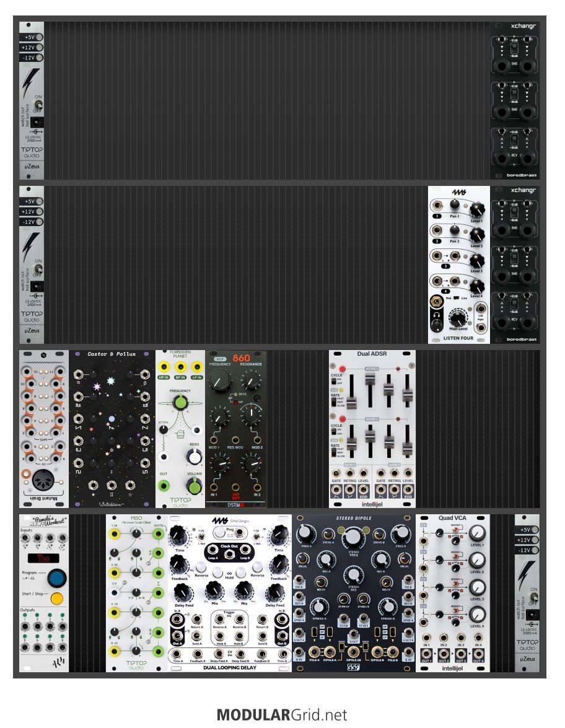Flip the ON/OFF switch on the µZeus beside Quad VCA
The height and width of the screenshot is (728, 565).
tap(533, 597)
